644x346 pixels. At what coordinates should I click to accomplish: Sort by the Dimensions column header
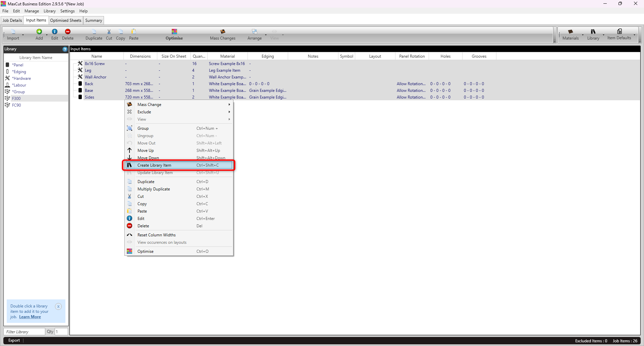pos(140,56)
